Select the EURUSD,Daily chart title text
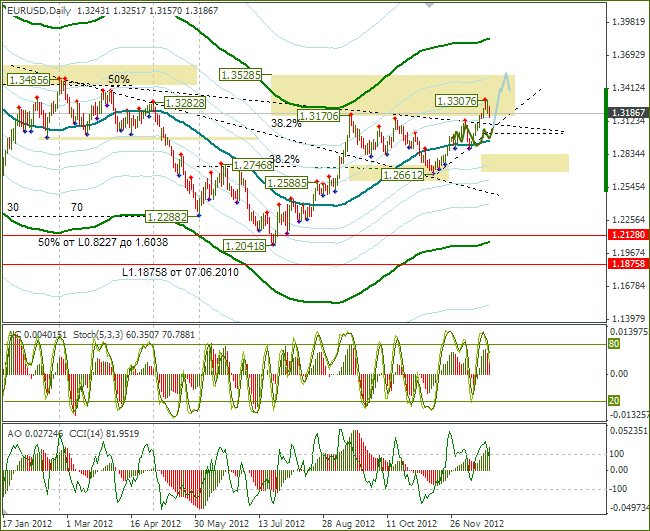Screen dimensions: 650x531 tap(39, 11)
